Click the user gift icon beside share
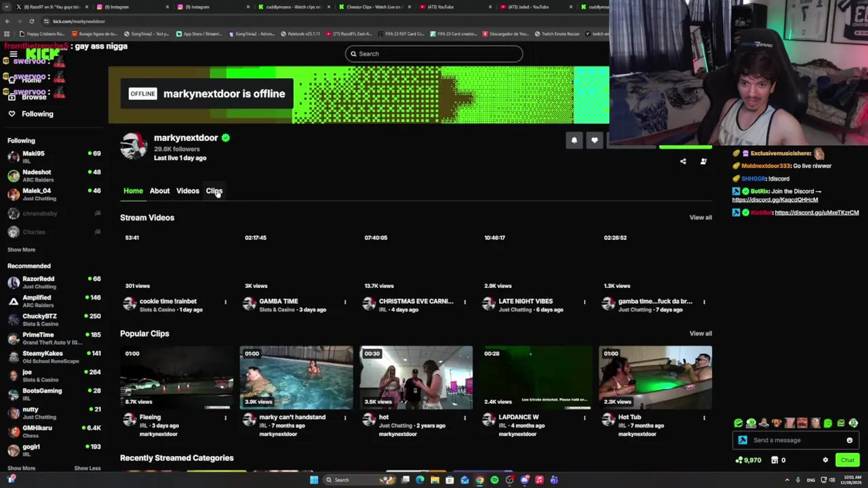Screen dimensions: 868x488 tap(703, 161)
